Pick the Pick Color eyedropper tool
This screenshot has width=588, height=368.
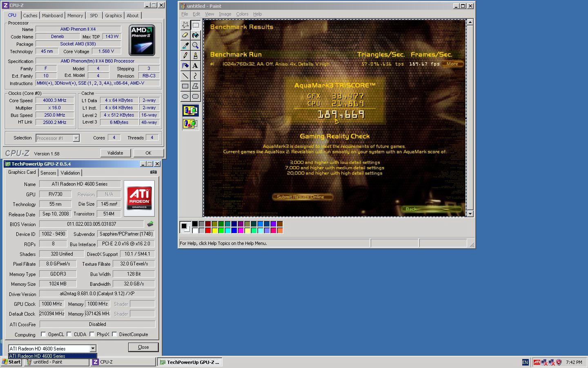click(185, 45)
